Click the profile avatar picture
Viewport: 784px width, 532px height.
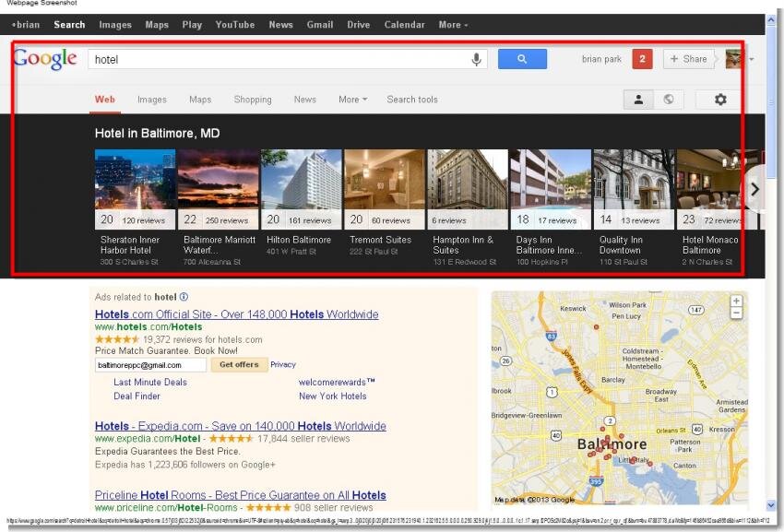[x=733, y=59]
